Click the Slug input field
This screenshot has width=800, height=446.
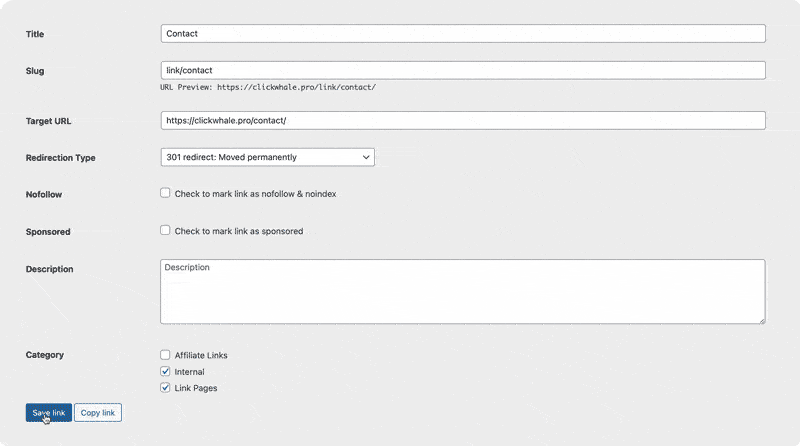(462, 70)
